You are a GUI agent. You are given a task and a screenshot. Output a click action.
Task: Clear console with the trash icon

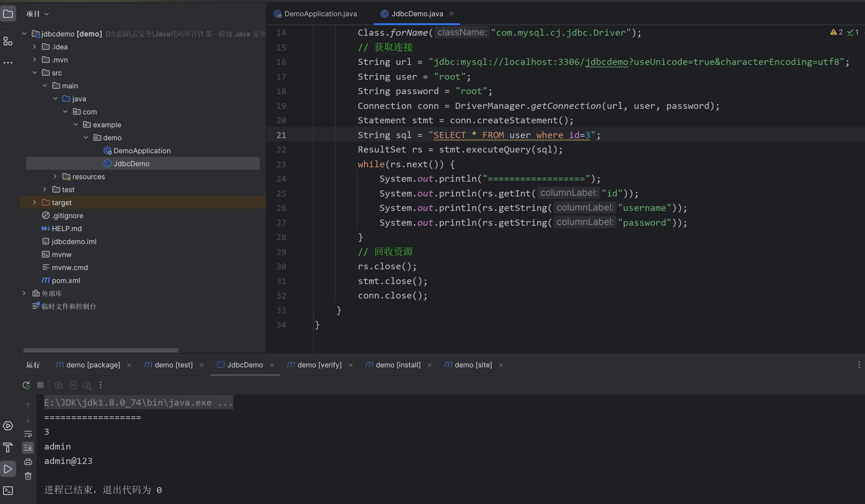click(x=28, y=476)
